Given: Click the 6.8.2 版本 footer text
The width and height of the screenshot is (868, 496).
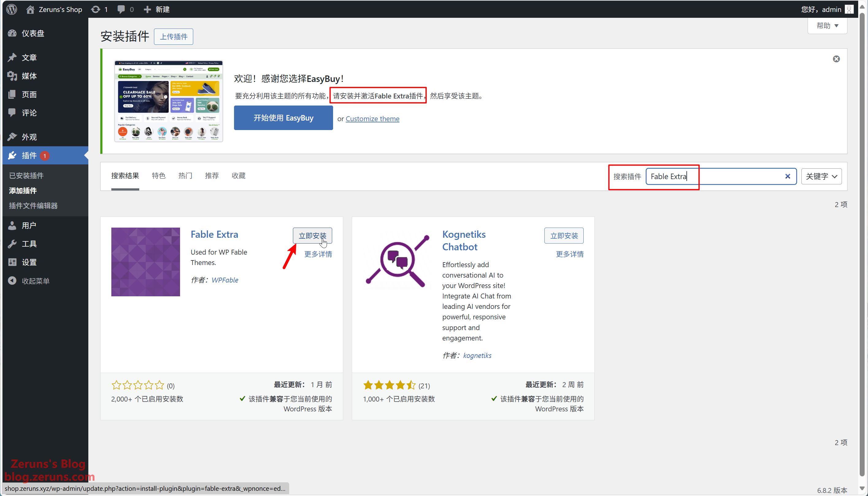Looking at the screenshot, I should pyautogui.click(x=832, y=490).
